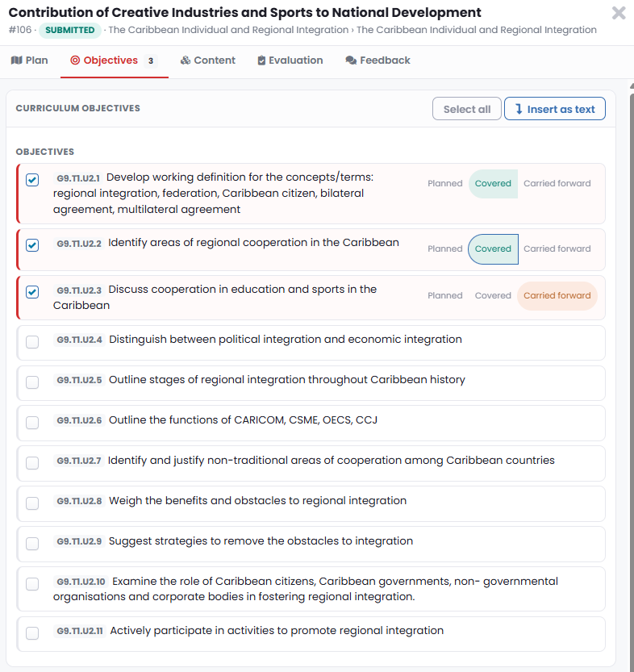This screenshot has width=634, height=672.
Task: Click Insert as text button
Action: pyautogui.click(x=555, y=109)
